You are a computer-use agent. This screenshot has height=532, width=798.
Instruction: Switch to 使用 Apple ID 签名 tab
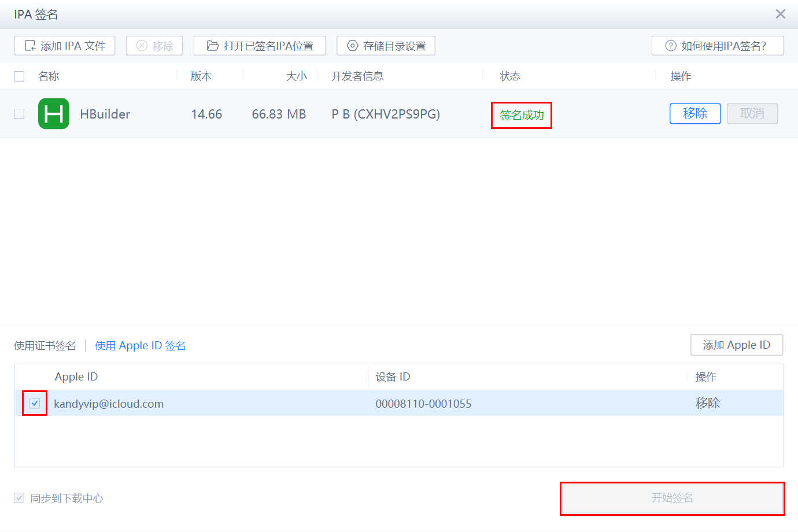pyautogui.click(x=141, y=346)
